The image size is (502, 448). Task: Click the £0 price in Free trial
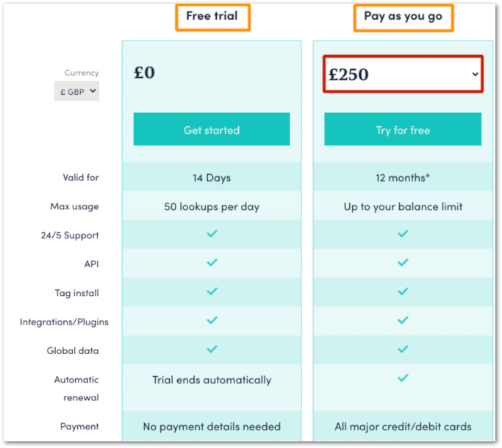[x=144, y=73]
